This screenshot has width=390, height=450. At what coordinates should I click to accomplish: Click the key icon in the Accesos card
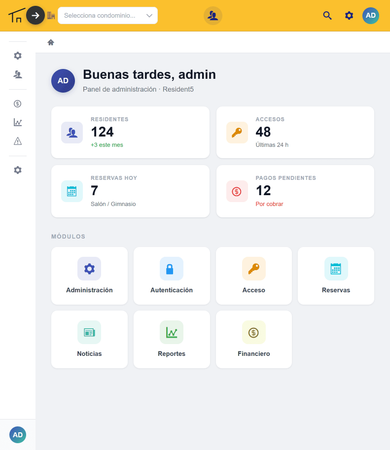(x=237, y=133)
